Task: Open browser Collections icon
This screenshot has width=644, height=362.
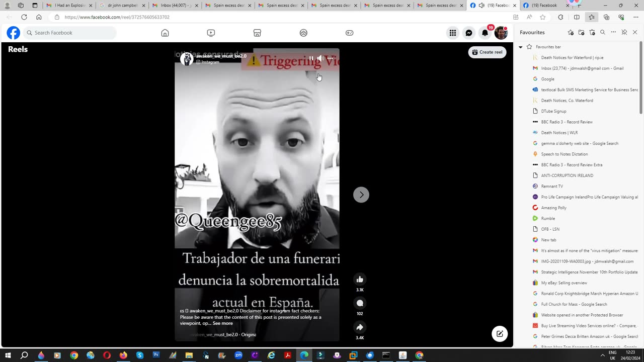Action: [x=606, y=17]
